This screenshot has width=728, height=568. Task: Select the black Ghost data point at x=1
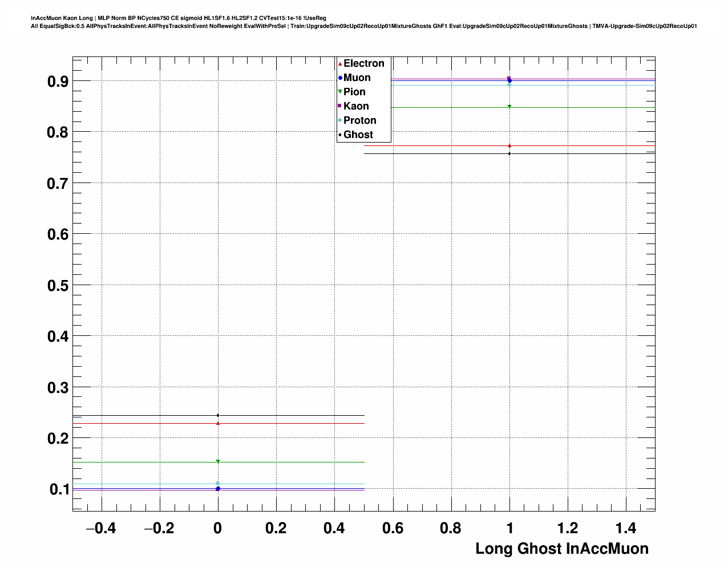(509, 153)
